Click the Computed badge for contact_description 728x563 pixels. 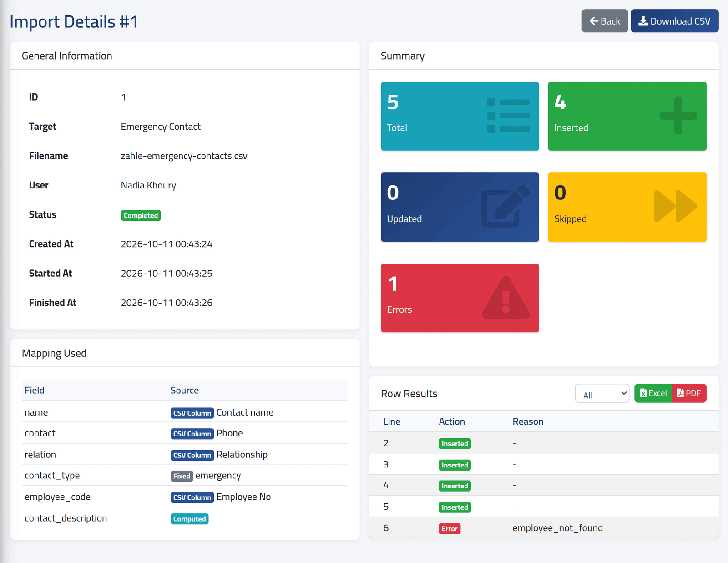click(189, 519)
